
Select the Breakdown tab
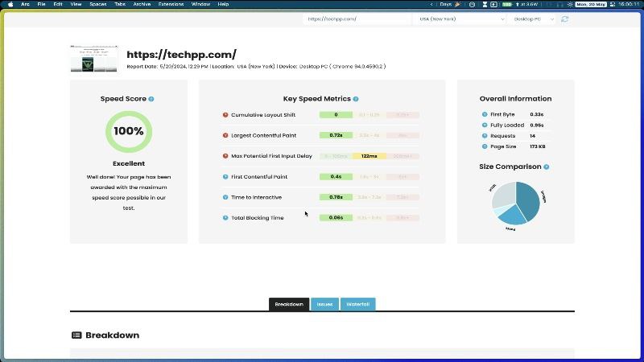tap(289, 304)
